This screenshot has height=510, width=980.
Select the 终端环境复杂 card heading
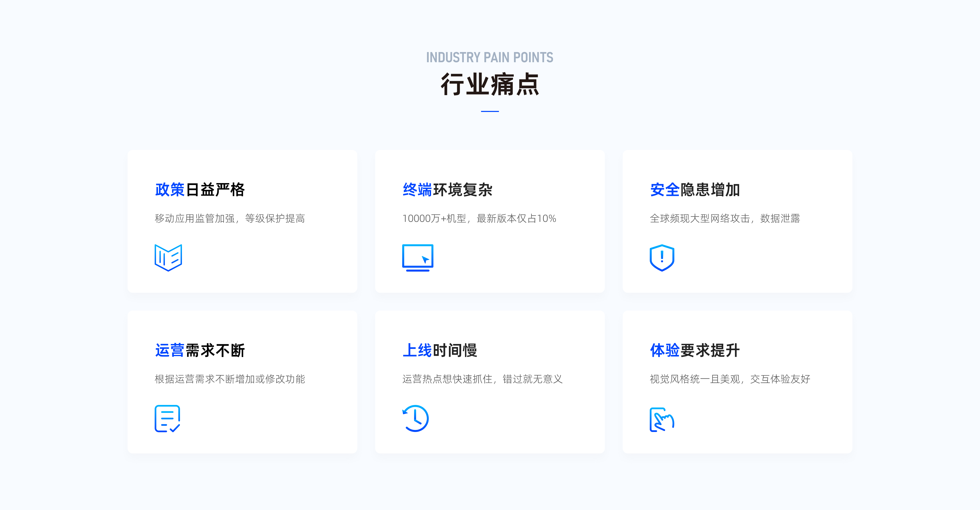447,190
